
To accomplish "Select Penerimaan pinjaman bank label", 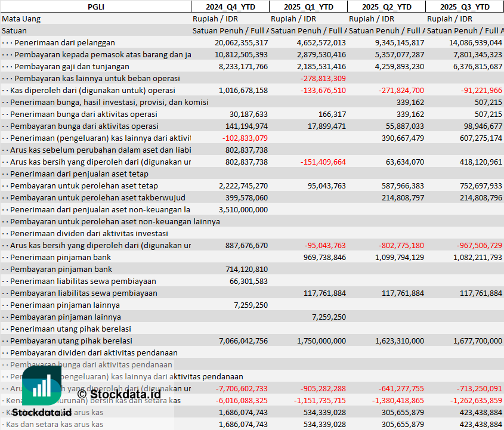I will [x=60, y=257].
